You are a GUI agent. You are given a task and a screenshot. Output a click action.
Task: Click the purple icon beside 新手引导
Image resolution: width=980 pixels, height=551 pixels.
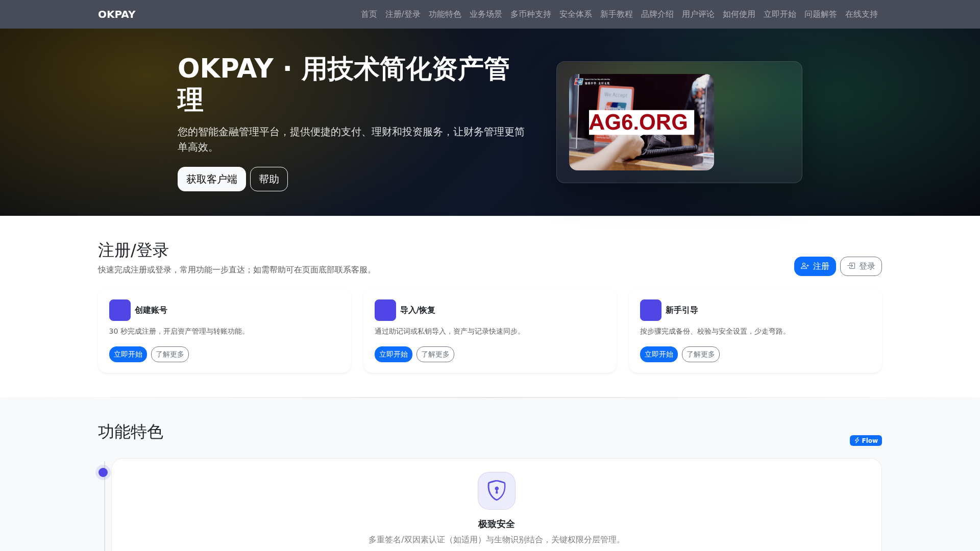tap(651, 310)
